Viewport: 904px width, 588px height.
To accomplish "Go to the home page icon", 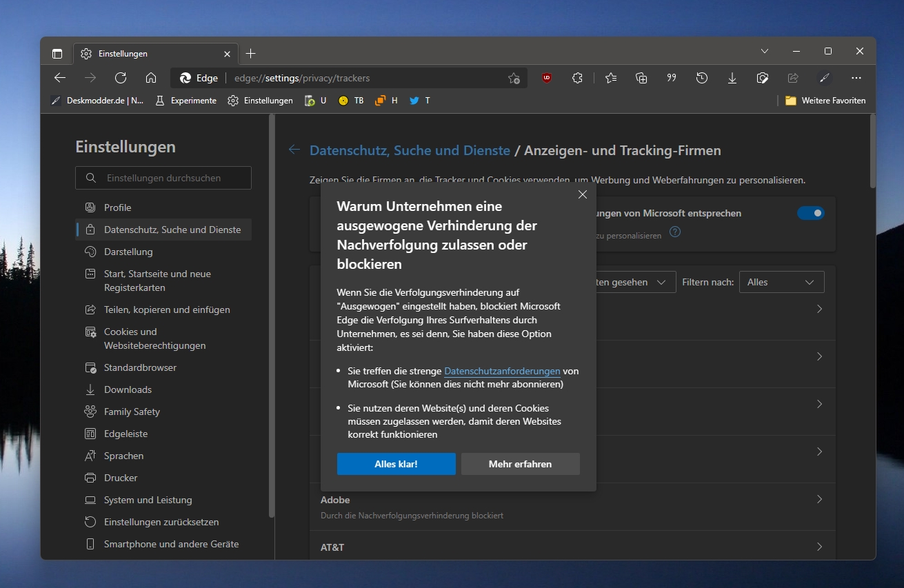I will [x=151, y=78].
